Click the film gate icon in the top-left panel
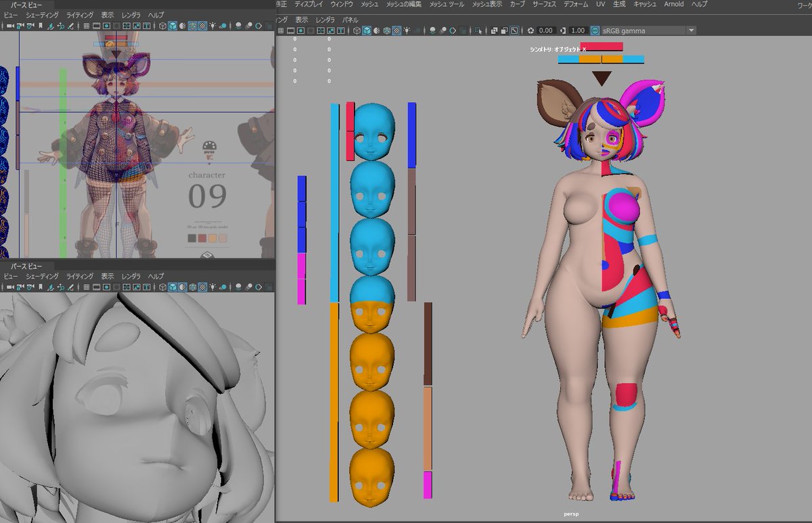This screenshot has height=523, width=812. pyautogui.click(x=96, y=26)
